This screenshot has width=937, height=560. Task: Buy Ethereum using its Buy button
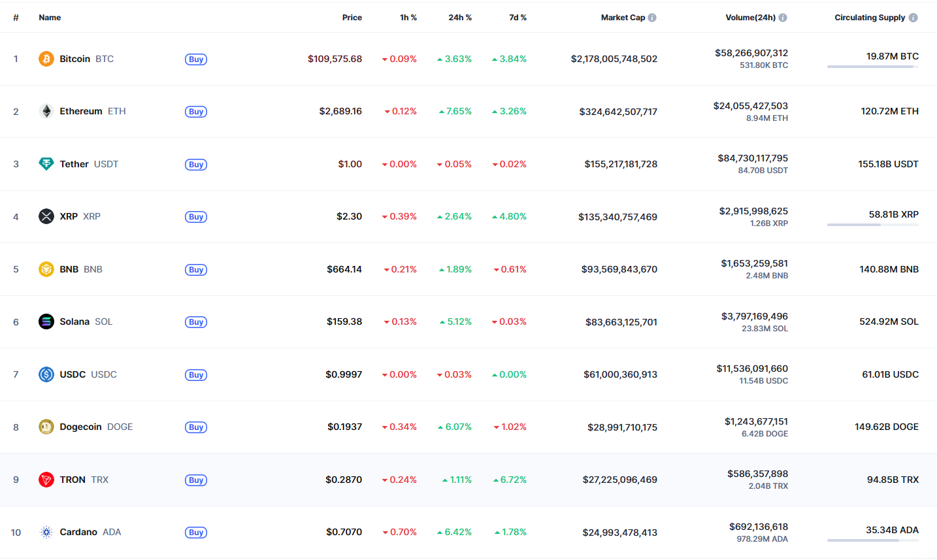pyautogui.click(x=196, y=112)
